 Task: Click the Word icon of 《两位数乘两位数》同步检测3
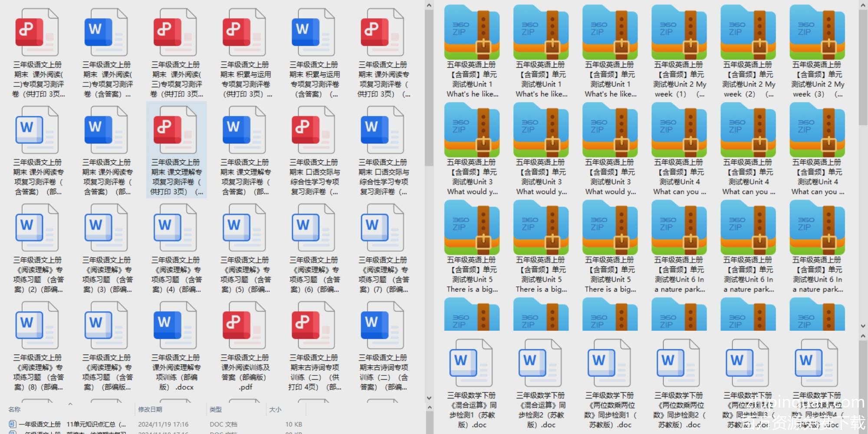pyautogui.click(x=747, y=363)
